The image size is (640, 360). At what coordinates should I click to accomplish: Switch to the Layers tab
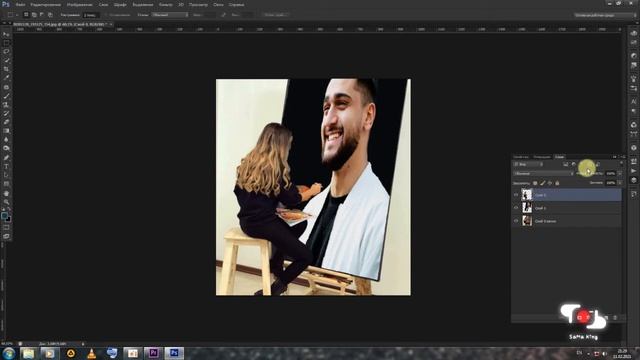click(559, 157)
